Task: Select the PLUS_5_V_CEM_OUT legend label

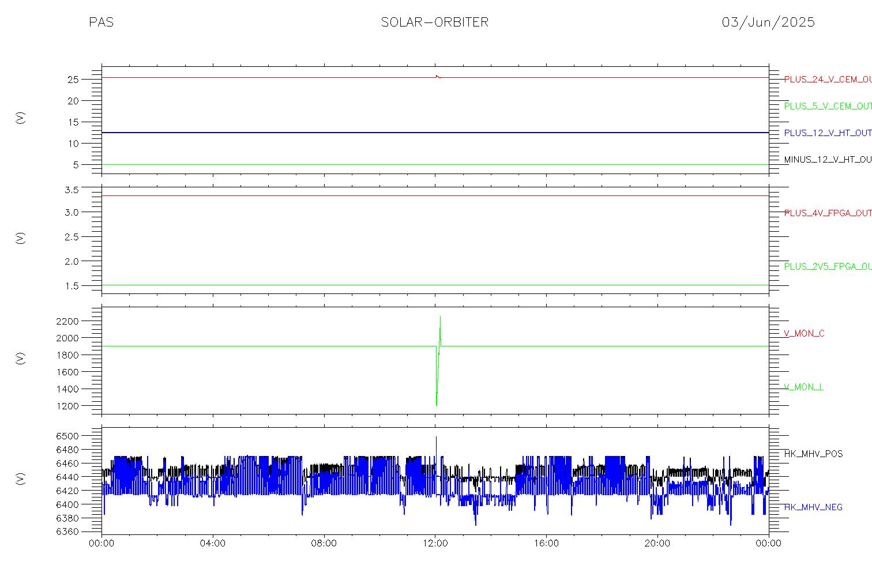Action: 828,106
